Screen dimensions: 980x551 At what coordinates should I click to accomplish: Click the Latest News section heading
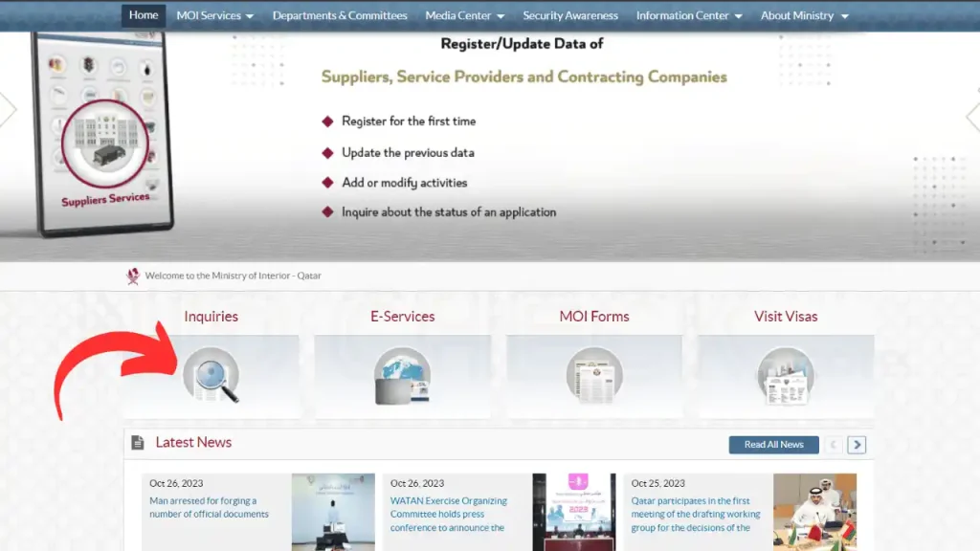pyautogui.click(x=193, y=442)
